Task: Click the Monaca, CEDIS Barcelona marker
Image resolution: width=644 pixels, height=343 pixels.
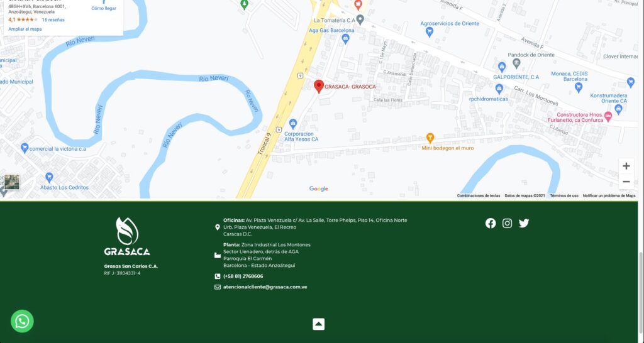Action: pyautogui.click(x=579, y=87)
